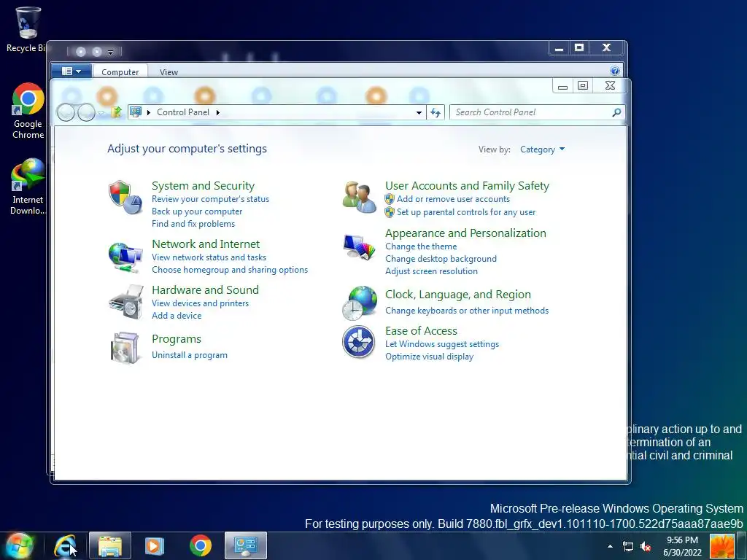Viewport: 747px width, 560px height.
Task: Show hidden tray icons arrow
Action: (610, 546)
